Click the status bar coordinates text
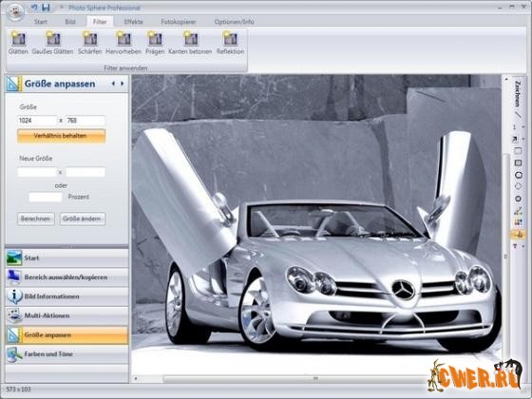 18,389
